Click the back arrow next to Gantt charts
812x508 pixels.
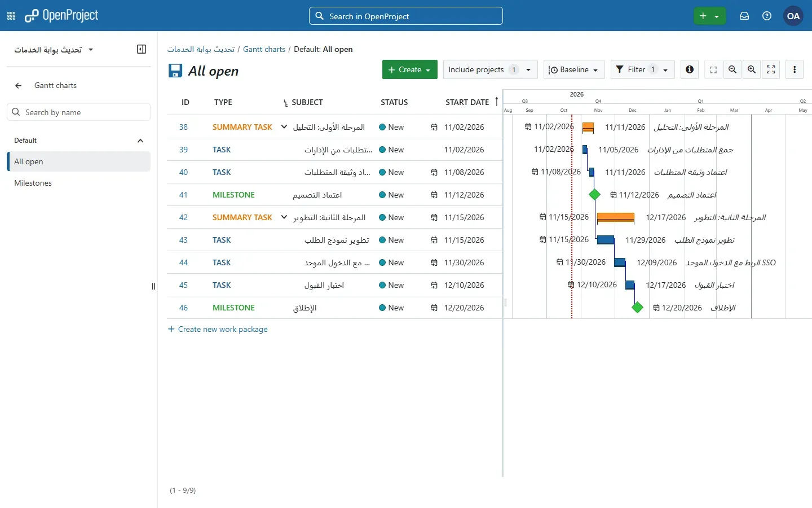(x=19, y=86)
